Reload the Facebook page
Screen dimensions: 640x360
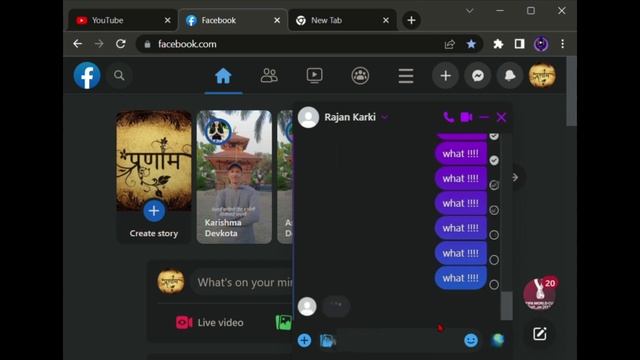[x=121, y=44]
